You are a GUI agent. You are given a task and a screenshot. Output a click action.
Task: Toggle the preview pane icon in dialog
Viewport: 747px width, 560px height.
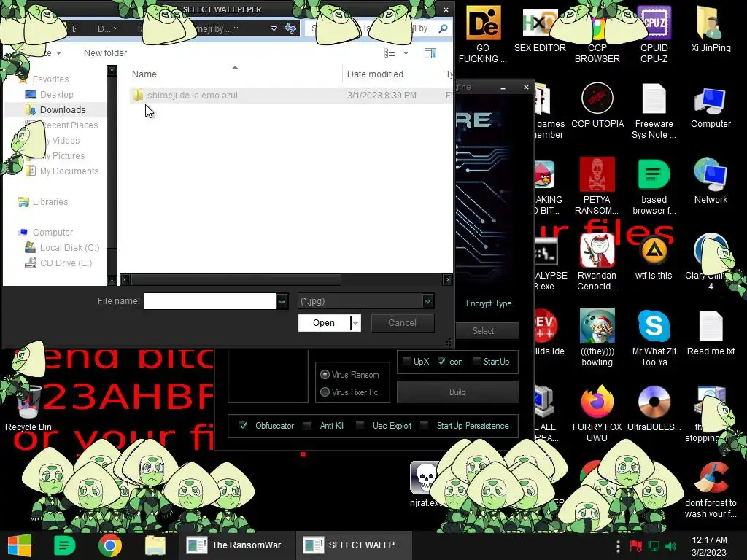430,52
